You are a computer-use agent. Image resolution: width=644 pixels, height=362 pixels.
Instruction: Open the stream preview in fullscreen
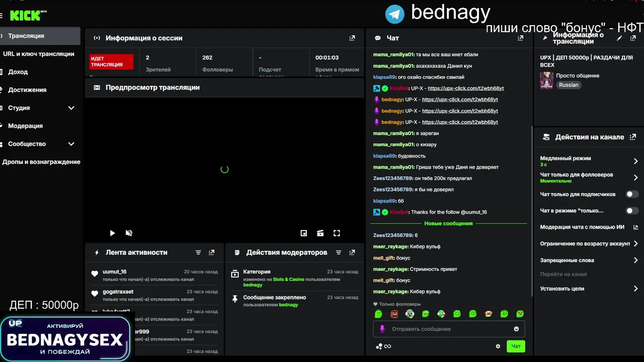(337, 233)
